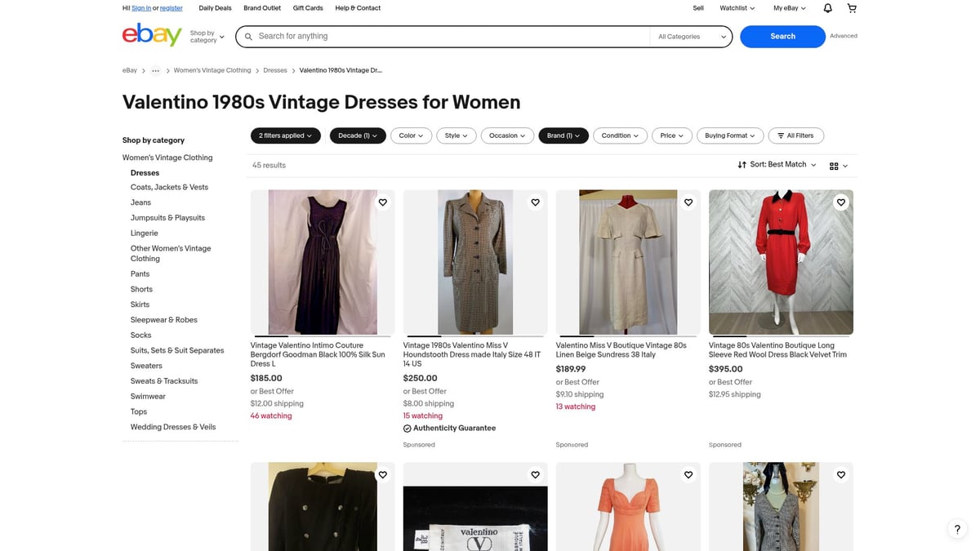The width and height of the screenshot is (980, 551).
Task: Click the help question mark icon
Action: pos(957,529)
